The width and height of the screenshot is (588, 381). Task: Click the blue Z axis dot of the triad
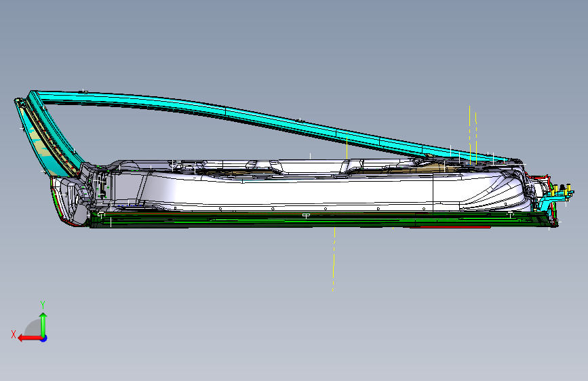click(44, 338)
